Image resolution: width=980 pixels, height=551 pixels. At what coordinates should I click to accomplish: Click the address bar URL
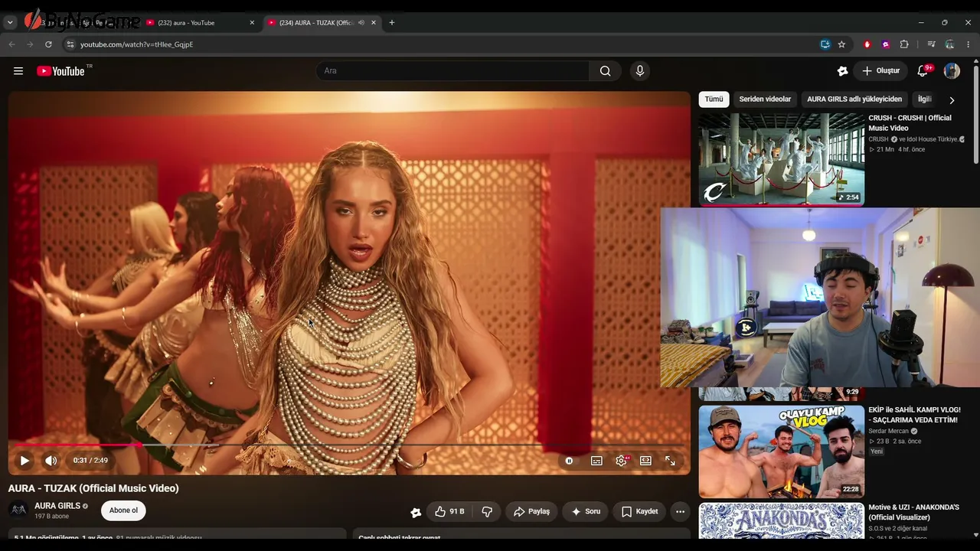point(137,44)
